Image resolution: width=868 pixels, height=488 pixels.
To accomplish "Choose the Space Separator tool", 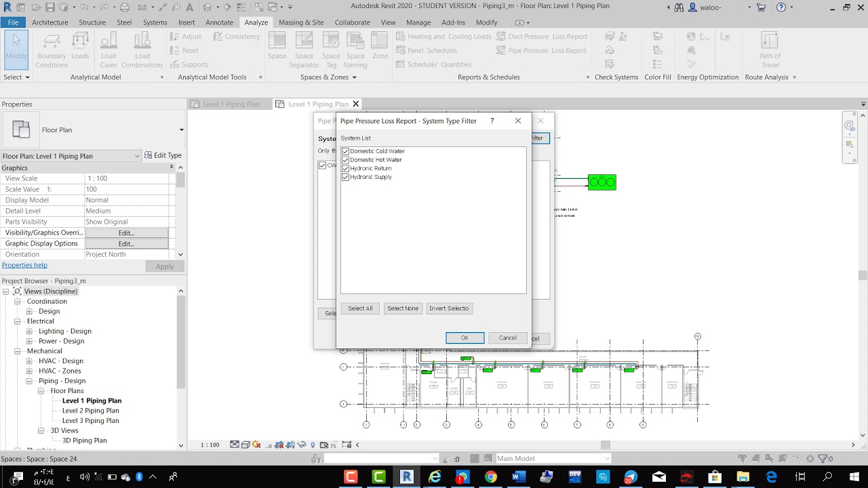I will [304, 50].
